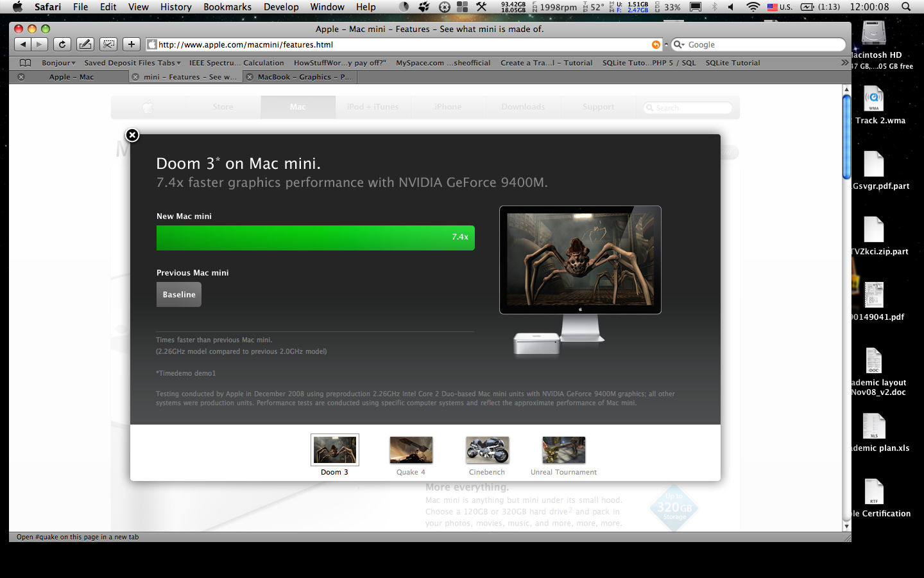Open the File menu

[81, 7]
